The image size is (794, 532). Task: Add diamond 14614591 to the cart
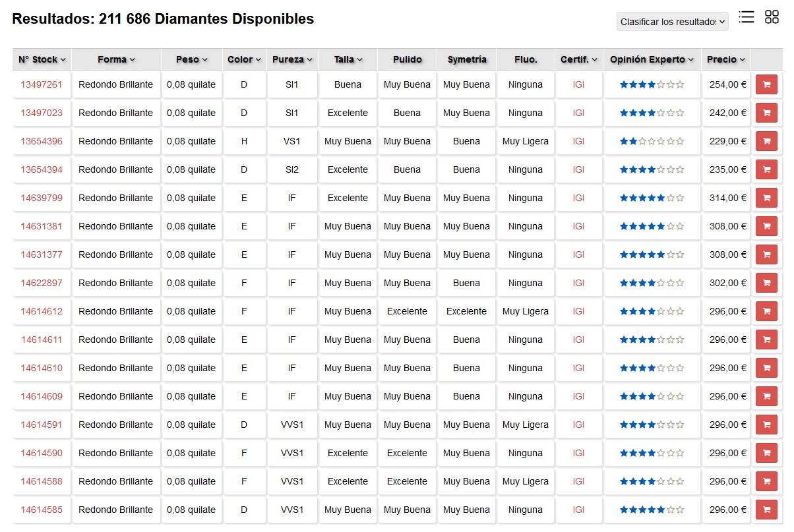766,425
